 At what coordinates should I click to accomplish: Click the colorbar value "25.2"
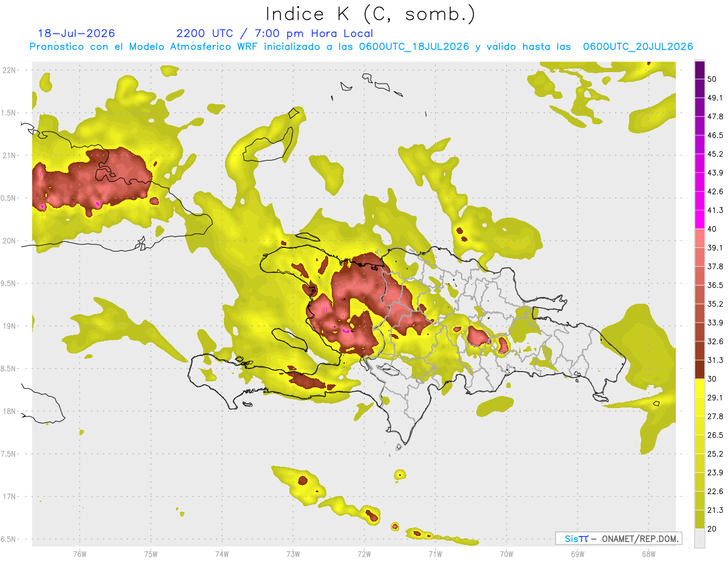715,453
